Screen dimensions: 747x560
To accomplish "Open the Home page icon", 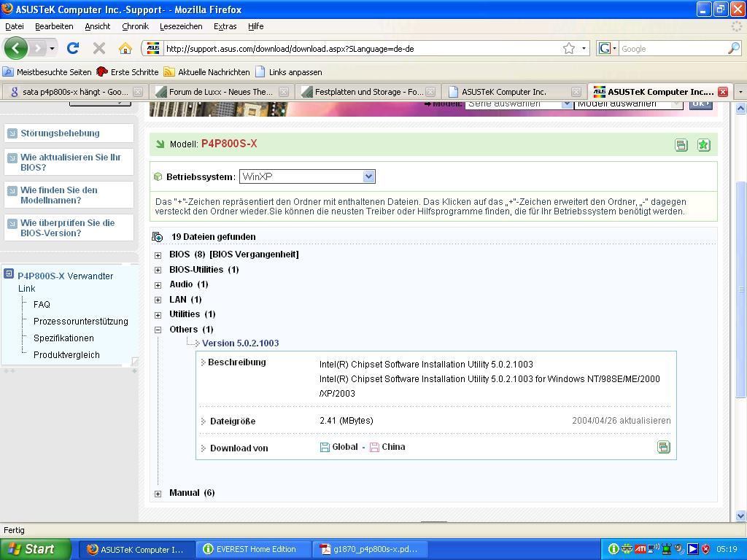I will click(x=125, y=48).
